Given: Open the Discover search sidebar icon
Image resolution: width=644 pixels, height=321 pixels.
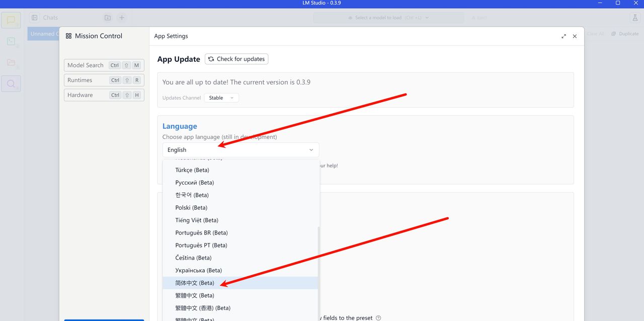Looking at the screenshot, I should tap(11, 84).
